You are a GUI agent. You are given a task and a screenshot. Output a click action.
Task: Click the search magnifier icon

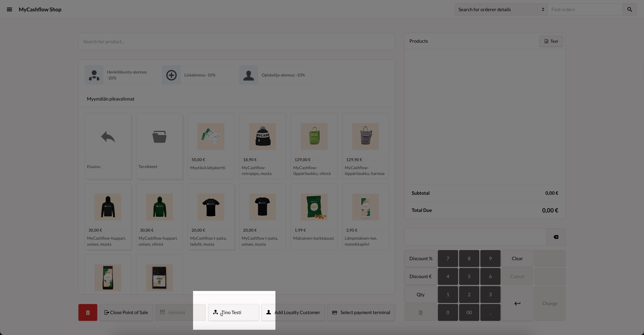[x=629, y=10]
